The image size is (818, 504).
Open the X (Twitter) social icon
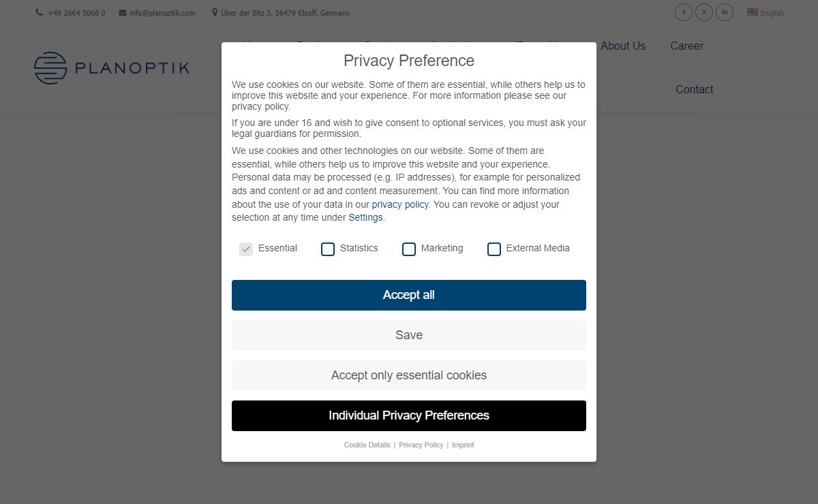tap(704, 12)
